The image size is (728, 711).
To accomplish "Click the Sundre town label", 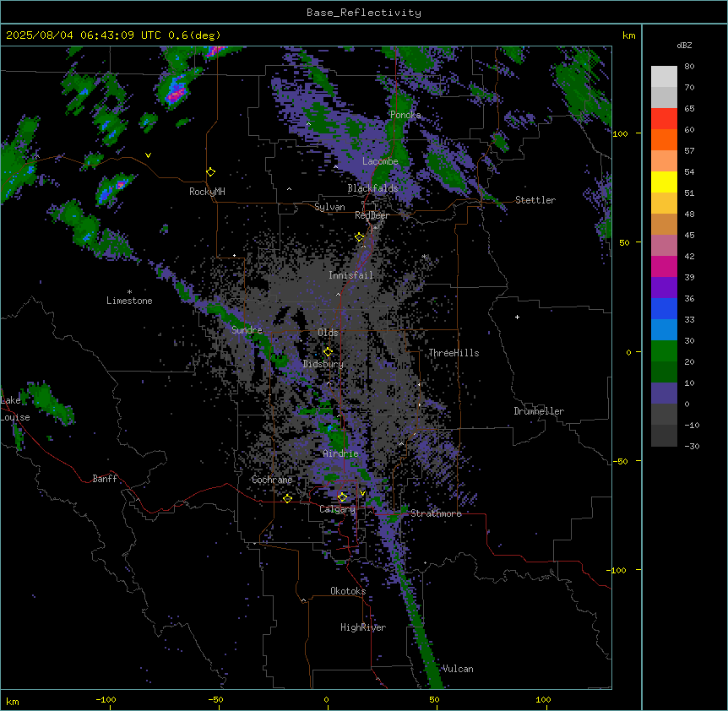I will pos(247,330).
